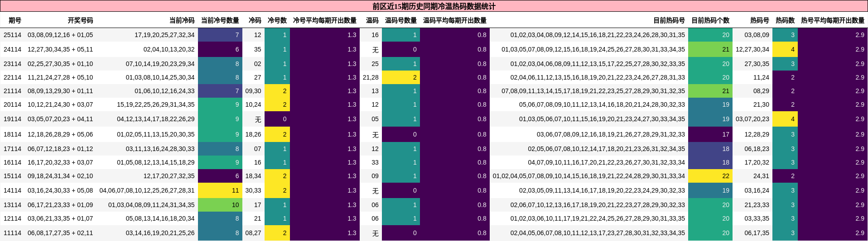Click the 目前热码个数 column header

[710, 20]
